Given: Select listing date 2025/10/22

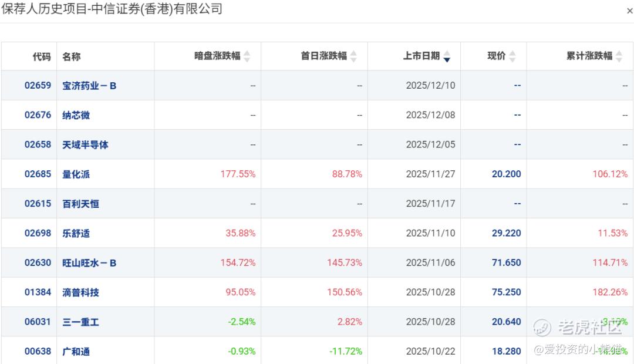Looking at the screenshot, I should 431,351.
